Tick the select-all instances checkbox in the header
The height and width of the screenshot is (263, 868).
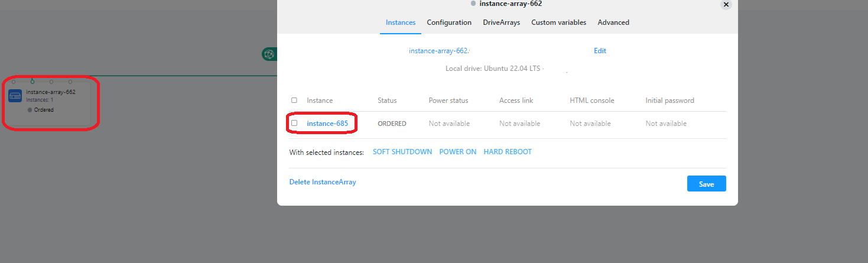point(294,100)
